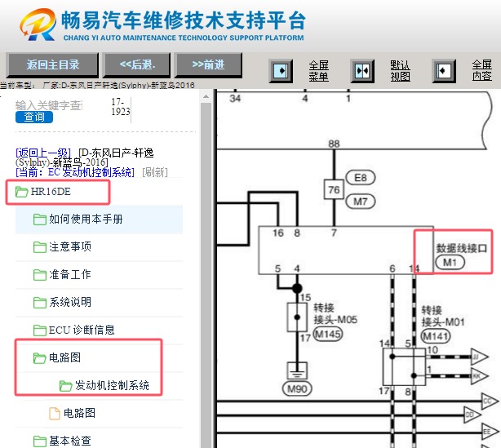This screenshot has height=448, width=501.
Task: Click the JJ arrow connector in diagram
Action: [x=479, y=357]
